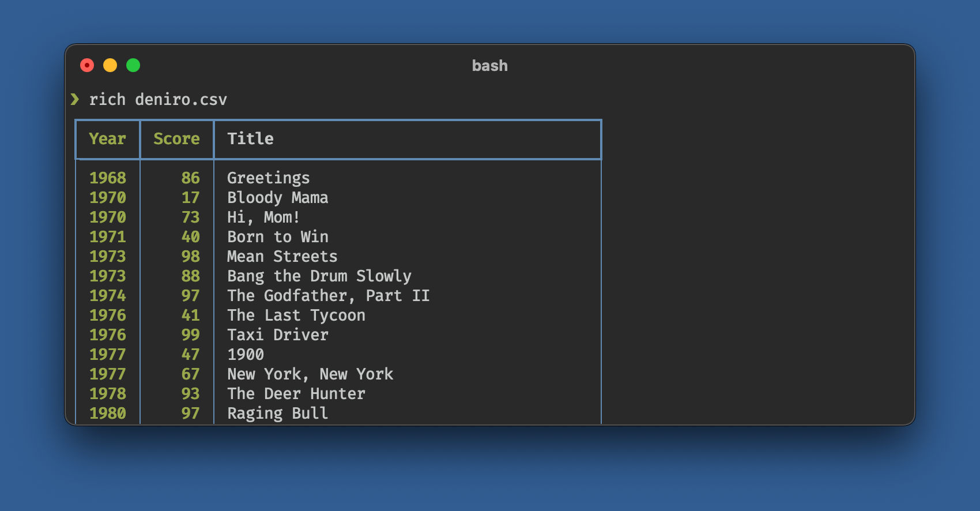The height and width of the screenshot is (511, 980).
Task: Select the title 1900
Action: pyautogui.click(x=246, y=355)
